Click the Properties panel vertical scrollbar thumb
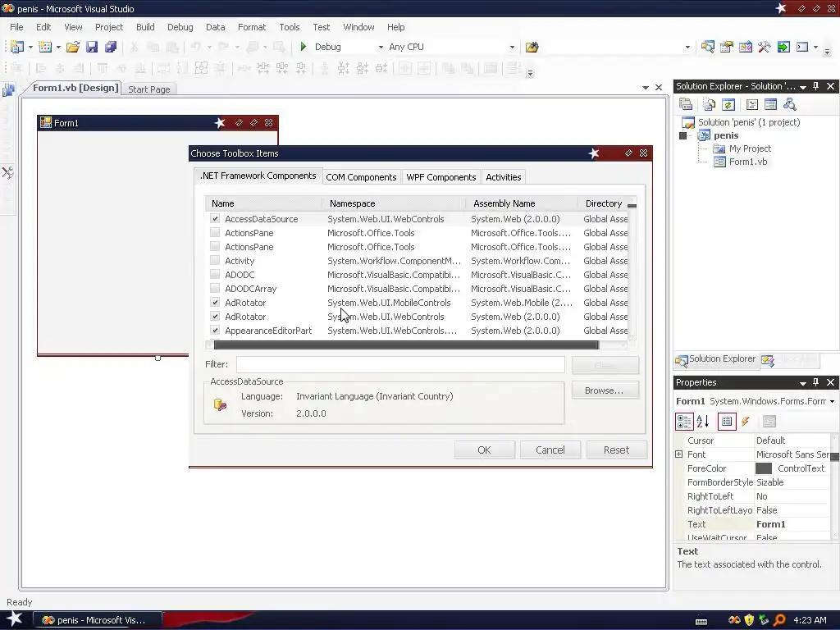Viewport: 840px width, 630px height. [x=834, y=456]
